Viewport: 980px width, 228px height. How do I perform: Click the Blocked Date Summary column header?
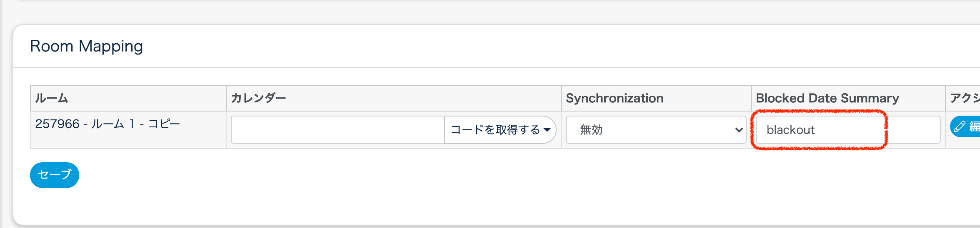[x=827, y=98]
